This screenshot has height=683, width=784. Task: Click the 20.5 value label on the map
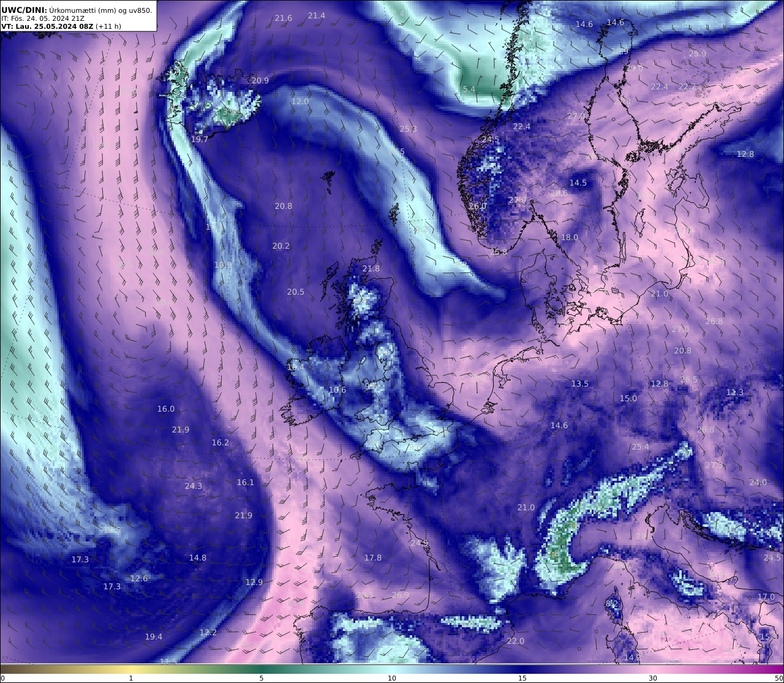coord(296,292)
